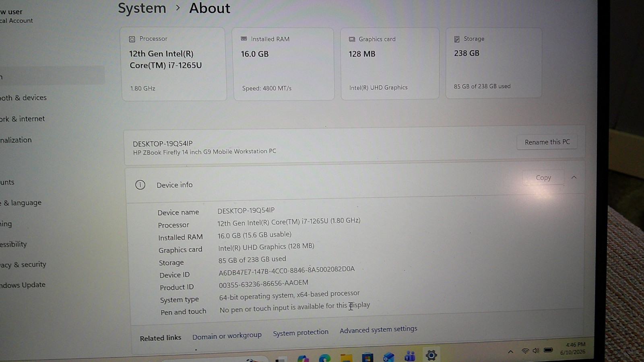The height and width of the screenshot is (362, 644).
Task: Click the user Local Account profile
Action: (17, 16)
